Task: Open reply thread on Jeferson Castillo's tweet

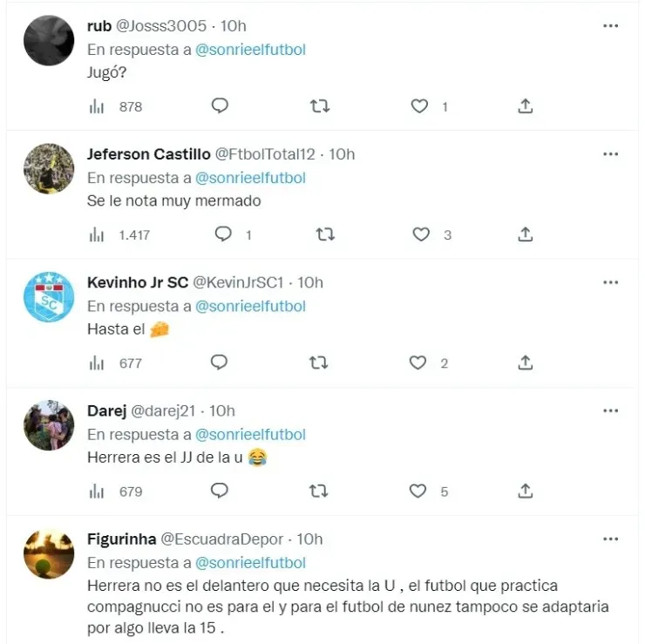Action: point(223,234)
